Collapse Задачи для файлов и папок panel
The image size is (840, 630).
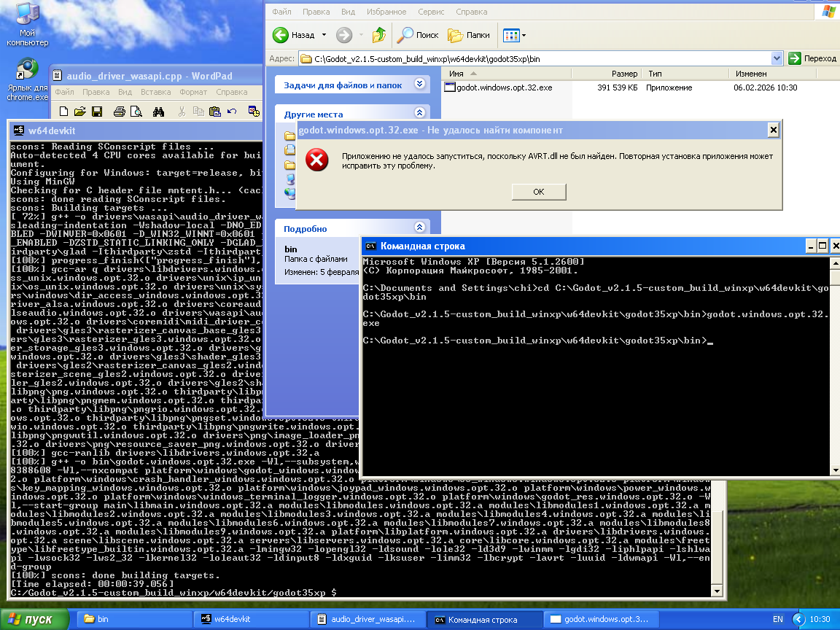[419, 84]
